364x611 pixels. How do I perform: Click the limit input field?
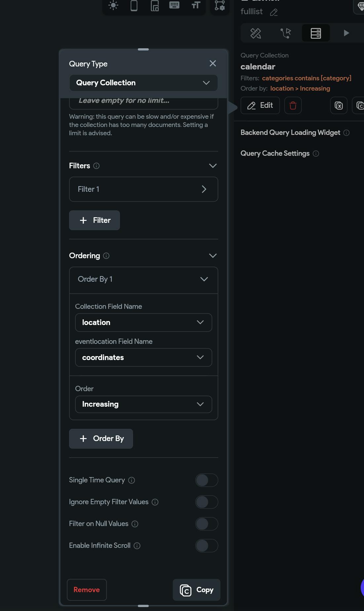pos(143,101)
